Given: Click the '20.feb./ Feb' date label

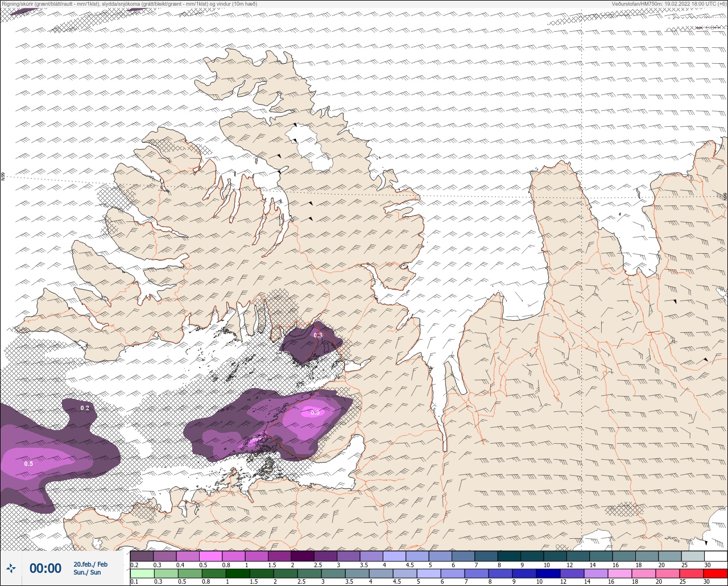Looking at the screenshot, I should pyautogui.click(x=90, y=564).
